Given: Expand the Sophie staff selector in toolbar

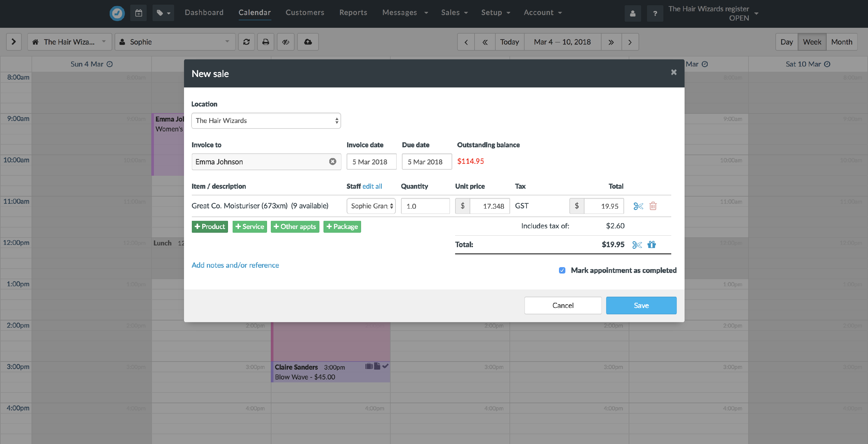Looking at the screenshot, I should pyautogui.click(x=175, y=42).
